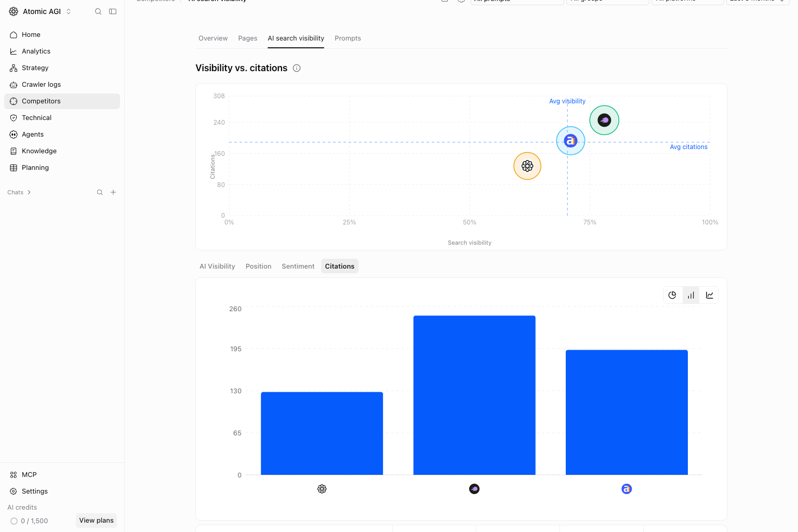Switch chart to bar view

pos(691,295)
